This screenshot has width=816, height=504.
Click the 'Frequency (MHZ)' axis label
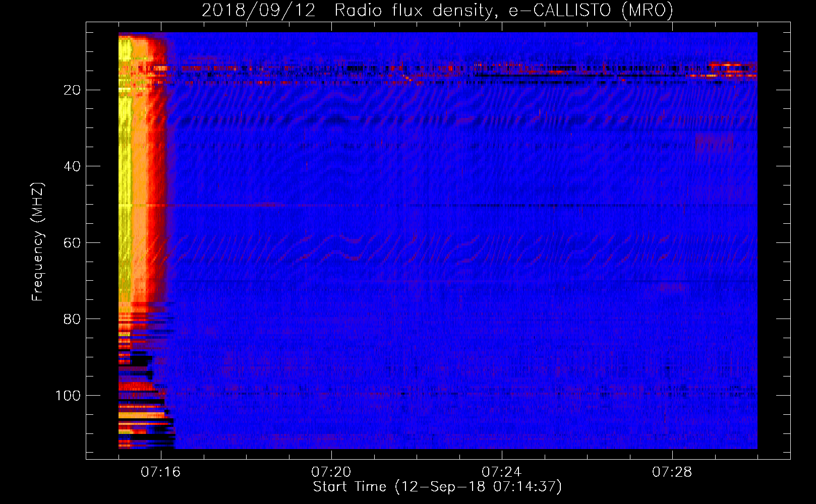pos(38,241)
